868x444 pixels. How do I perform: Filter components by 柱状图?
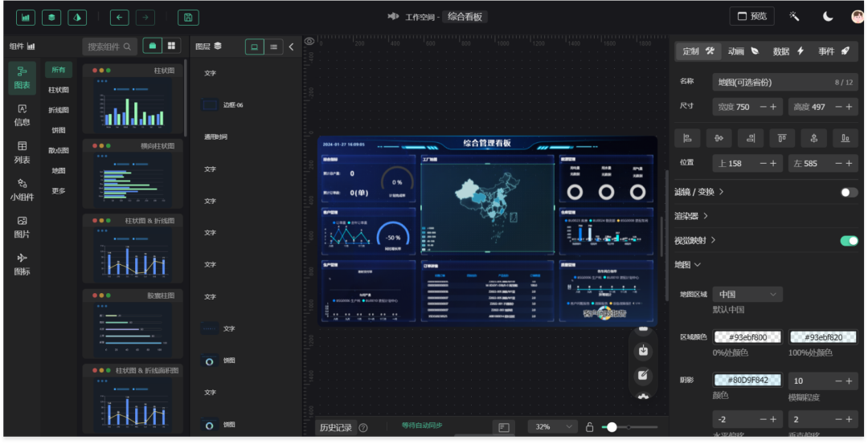point(59,90)
